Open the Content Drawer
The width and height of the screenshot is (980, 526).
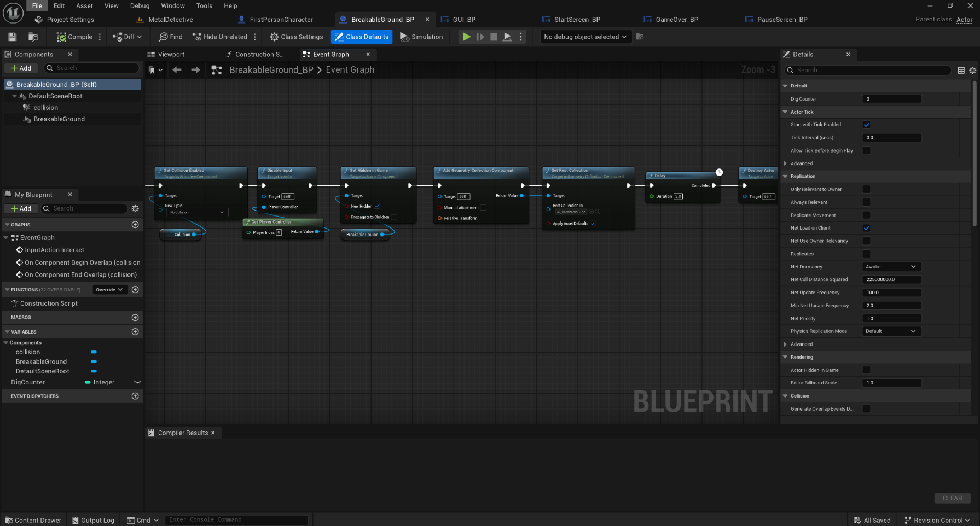pyautogui.click(x=33, y=520)
